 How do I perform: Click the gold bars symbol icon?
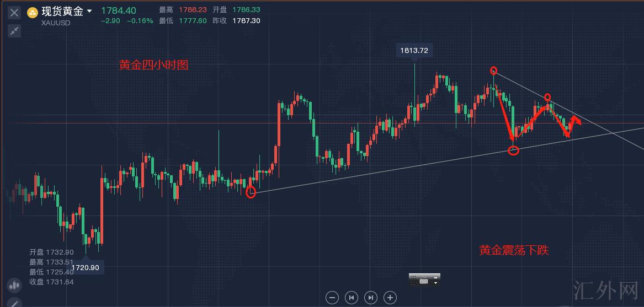click(33, 12)
